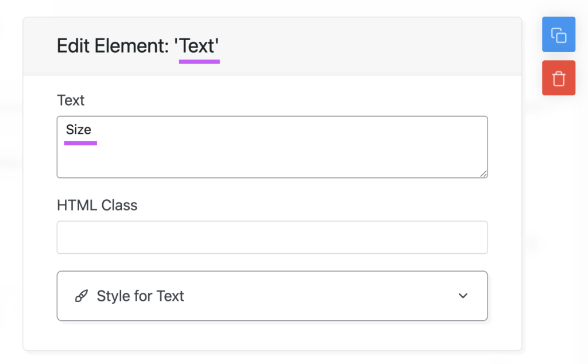Click the underlined 'Text' word in heading
588x364 pixels.
pos(197,46)
